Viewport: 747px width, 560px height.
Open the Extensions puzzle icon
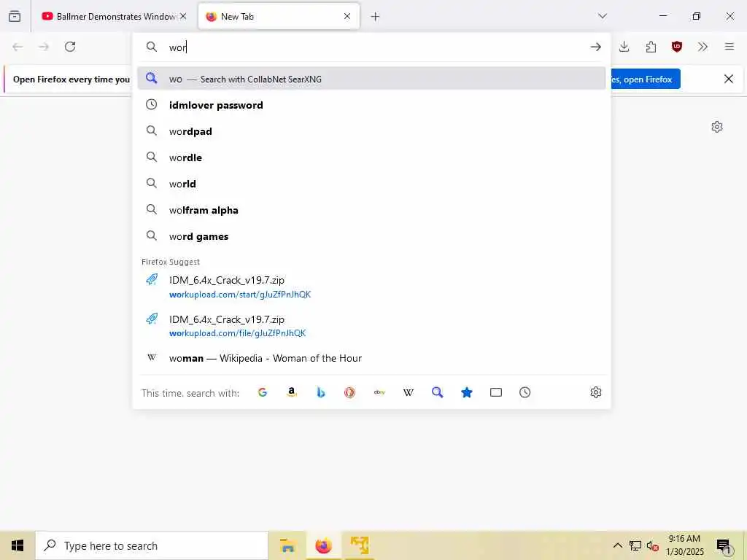[651, 47]
